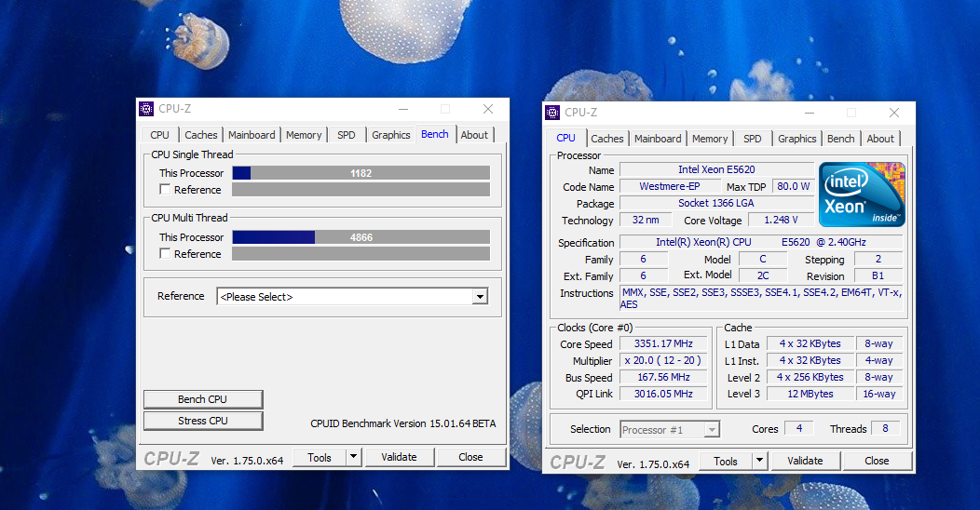Open About tab in Bench window

[474, 135]
